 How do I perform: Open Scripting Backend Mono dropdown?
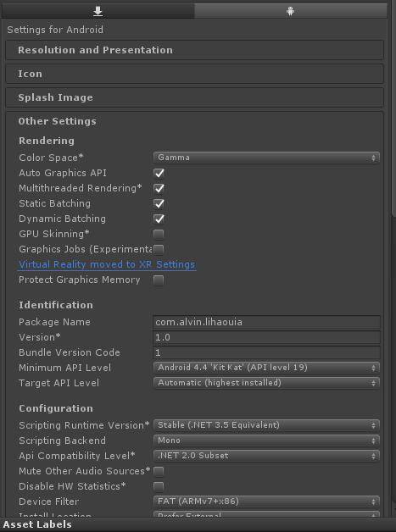pyautogui.click(x=266, y=441)
